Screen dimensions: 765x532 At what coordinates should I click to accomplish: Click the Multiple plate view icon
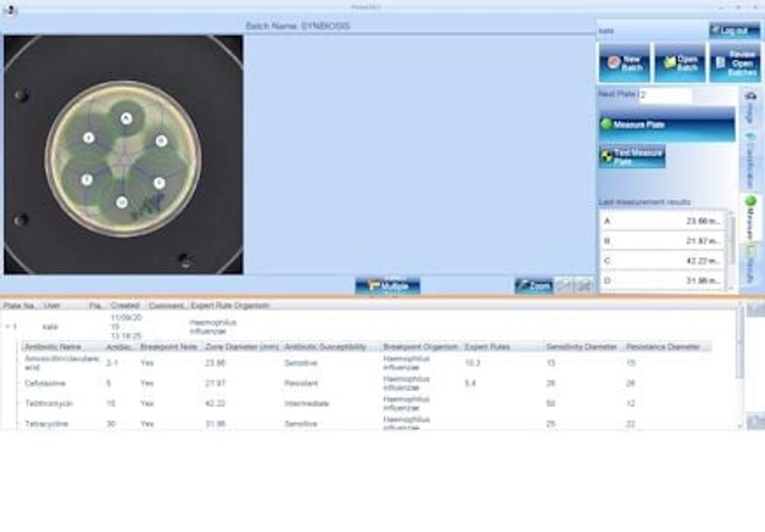click(x=388, y=285)
